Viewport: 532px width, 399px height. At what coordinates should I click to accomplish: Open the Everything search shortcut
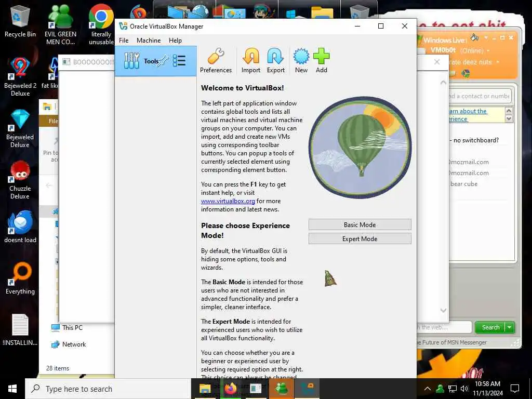click(x=20, y=278)
